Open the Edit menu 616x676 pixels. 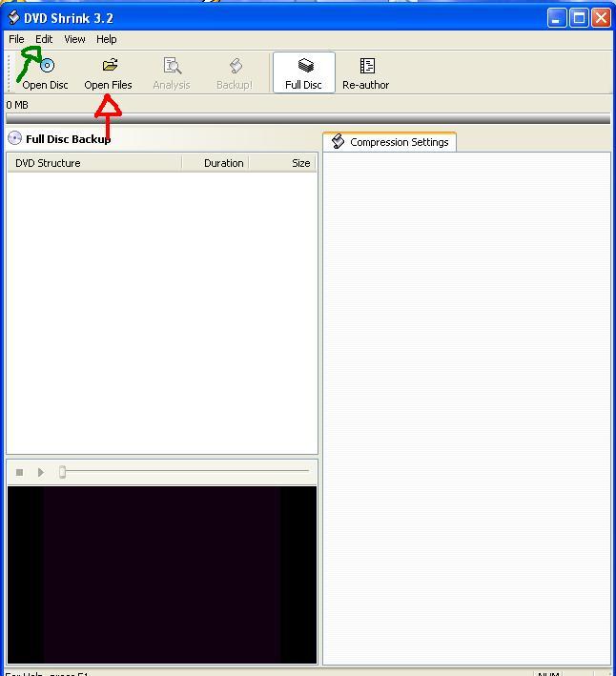(x=44, y=39)
